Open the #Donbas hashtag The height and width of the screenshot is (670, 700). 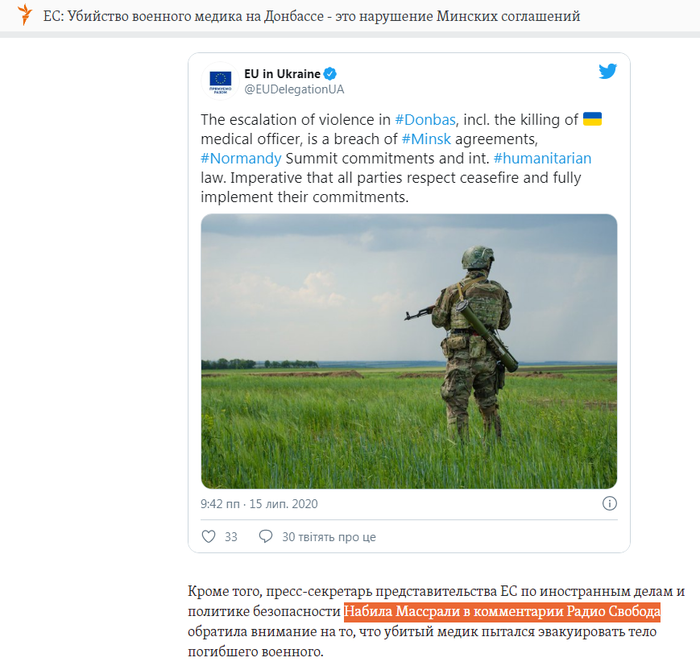pos(425,120)
